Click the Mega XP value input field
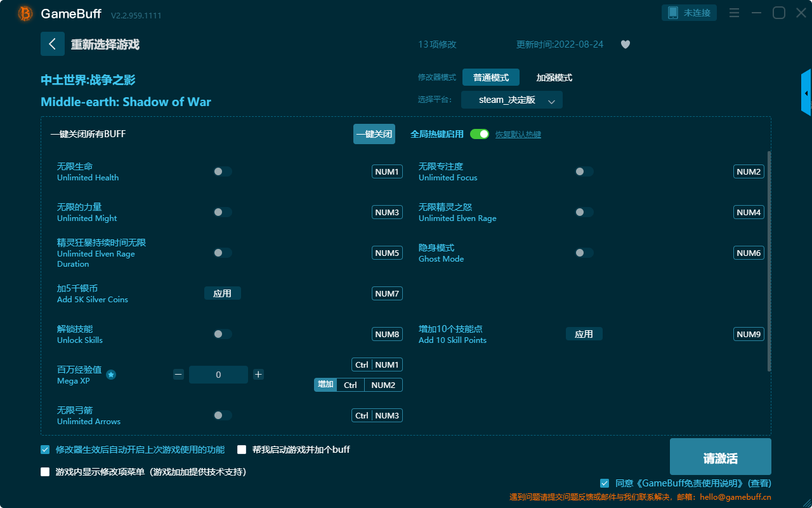The height and width of the screenshot is (508, 812). click(x=218, y=375)
